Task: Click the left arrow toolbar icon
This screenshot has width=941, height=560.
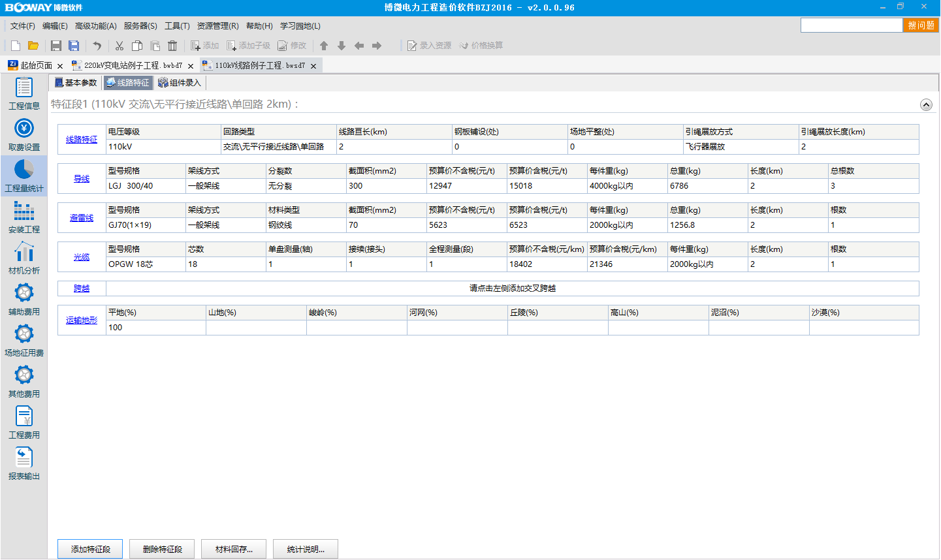Action: [359, 46]
